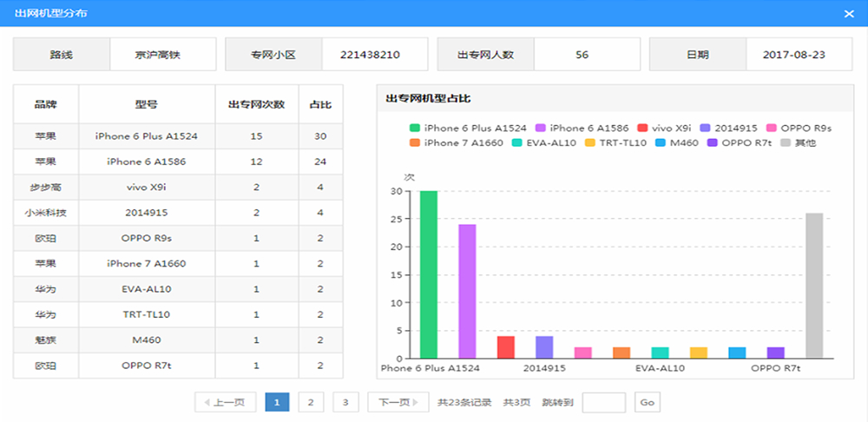Select page 3 in pagination
This screenshot has height=422, width=868.
[x=345, y=402]
